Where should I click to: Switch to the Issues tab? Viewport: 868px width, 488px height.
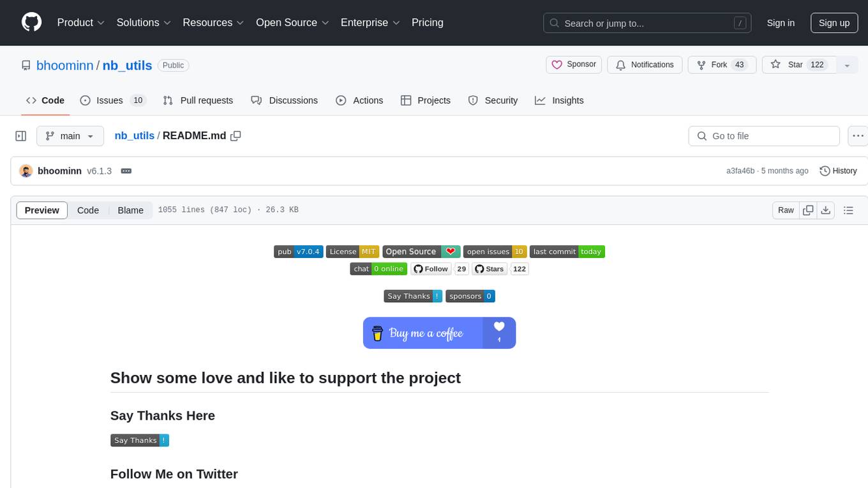tap(113, 100)
